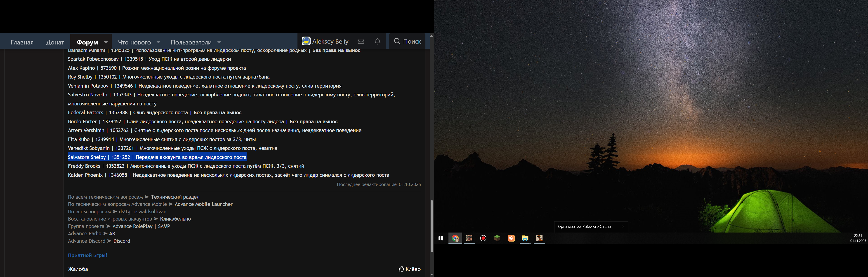Open the Windows Start menu
This screenshot has width=868, height=277.
pyautogui.click(x=441, y=238)
